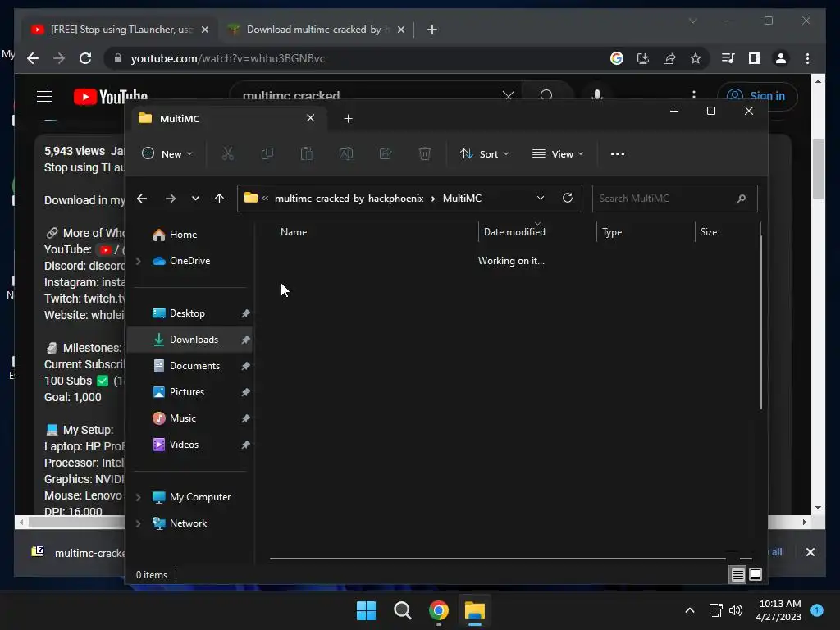Select Downloads in navigation pane
This screenshot has width=840, height=630.
point(189,340)
